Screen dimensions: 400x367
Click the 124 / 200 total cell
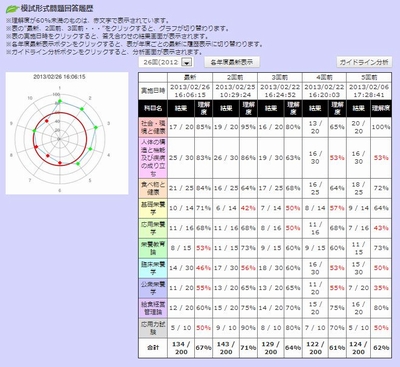pyautogui.click(x=358, y=348)
